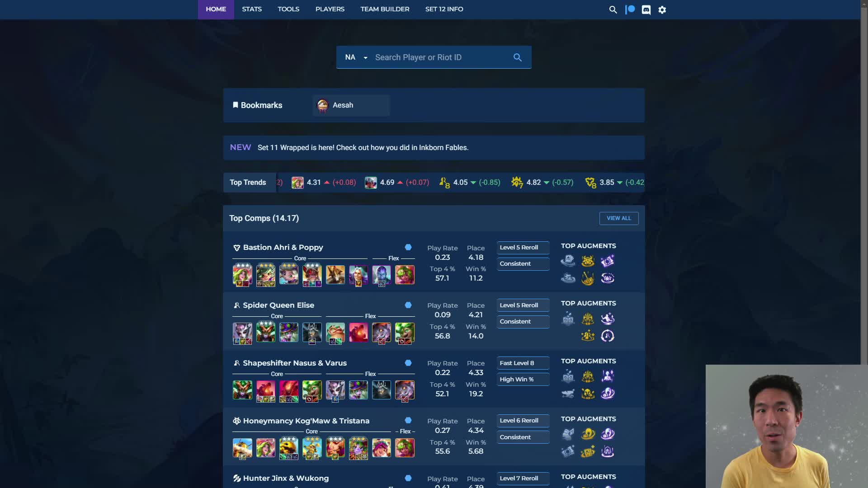
Task: Open TEAM BUILDER page
Action: pyautogui.click(x=385, y=9)
